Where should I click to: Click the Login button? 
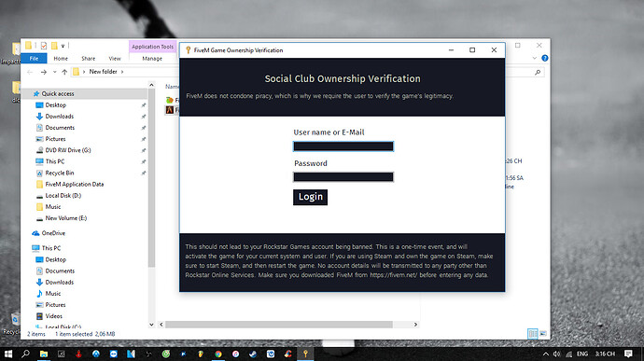310,197
